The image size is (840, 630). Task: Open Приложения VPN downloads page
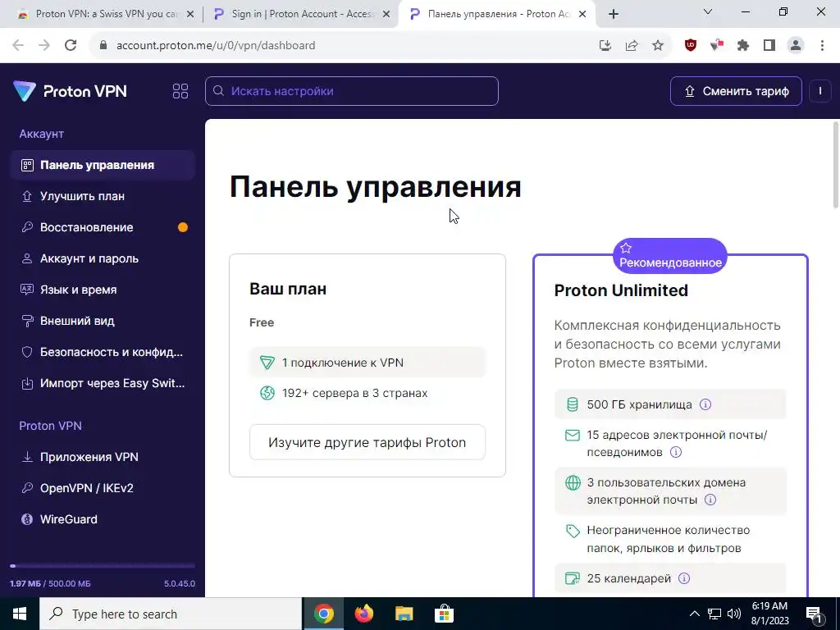[x=103, y=457]
